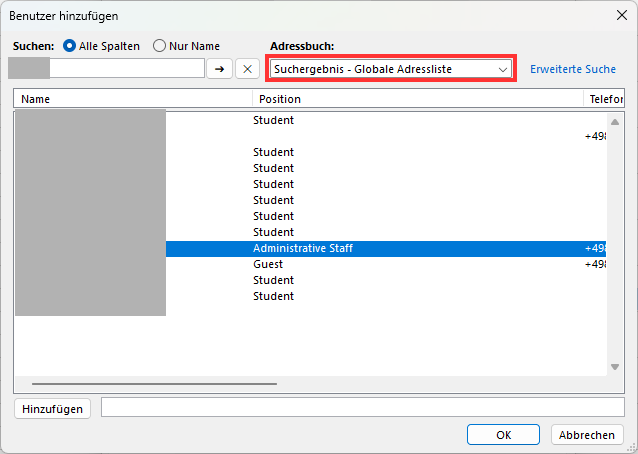Click the Telefon column header
Viewport: 638px width, 454px height.
click(604, 99)
